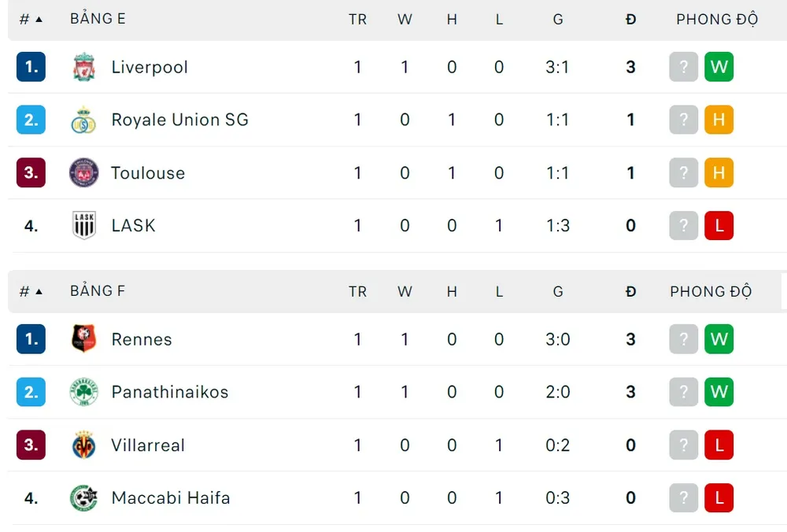Click the Liverpool club crest
This screenshot has width=787, height=532.
(83, 67)
